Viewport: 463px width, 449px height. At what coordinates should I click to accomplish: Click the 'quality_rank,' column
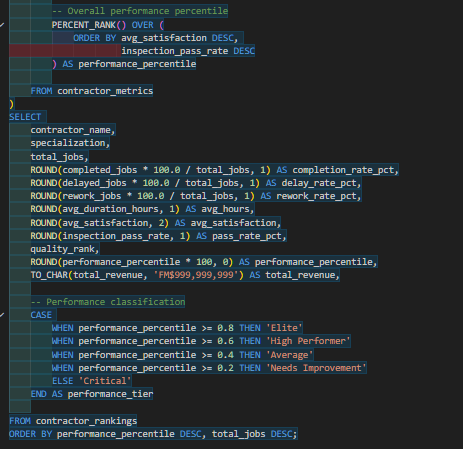tap(65, 249)
